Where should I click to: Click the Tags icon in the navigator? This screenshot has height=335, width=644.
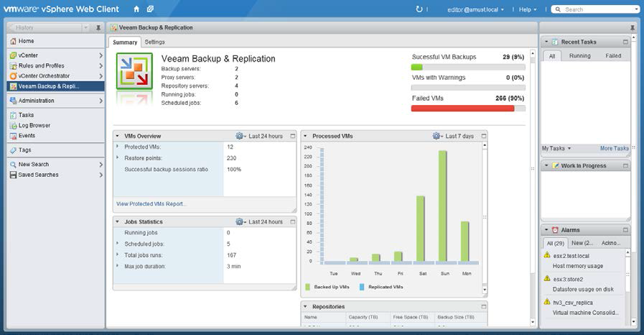tap(13, 150)
